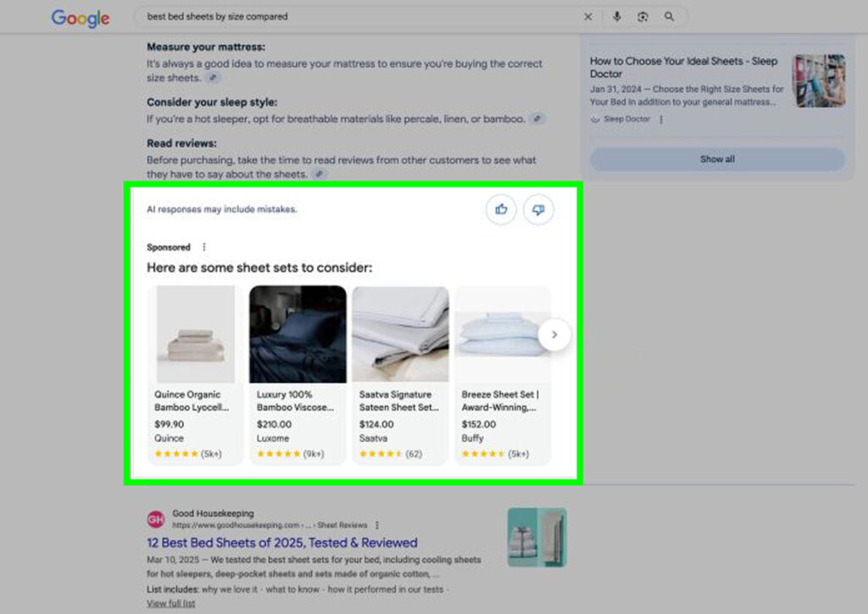Click inside the search input field
868x614 pixels.
[339, 16]
